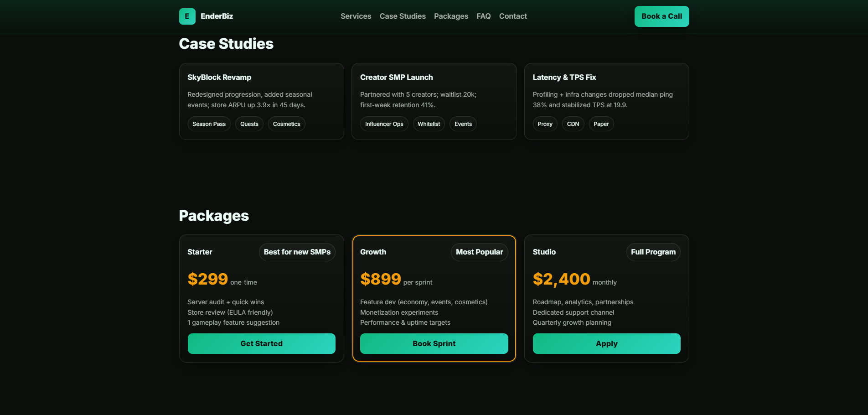Click the Cosmetics tag chip
Image resolution: width=868 pixels, height=415 pixels.
point(286,124)
